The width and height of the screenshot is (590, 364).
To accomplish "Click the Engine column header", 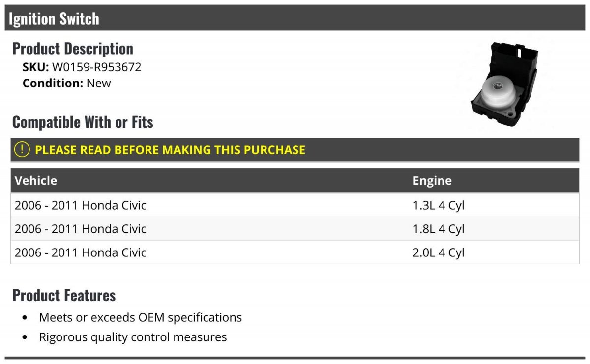I will click(x=432, y=180).
